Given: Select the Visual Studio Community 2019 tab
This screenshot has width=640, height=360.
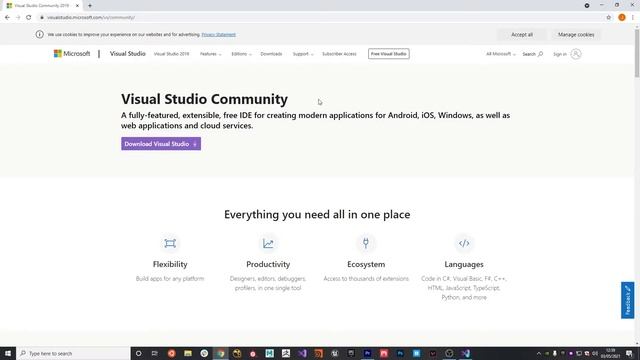Looking at the screenshot, I should [43, 6].
